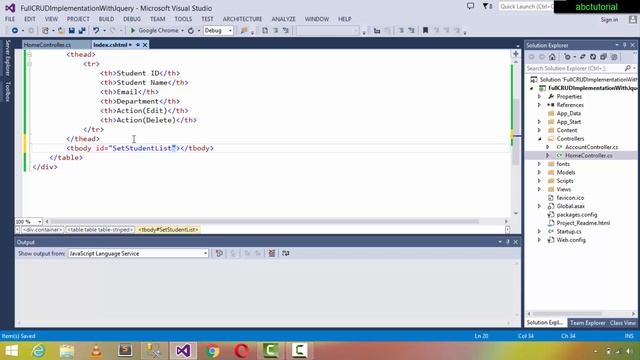This screenshot has width=640, height=360.
Task: Start debugging with Google Chrome play button
Action: 133,31
